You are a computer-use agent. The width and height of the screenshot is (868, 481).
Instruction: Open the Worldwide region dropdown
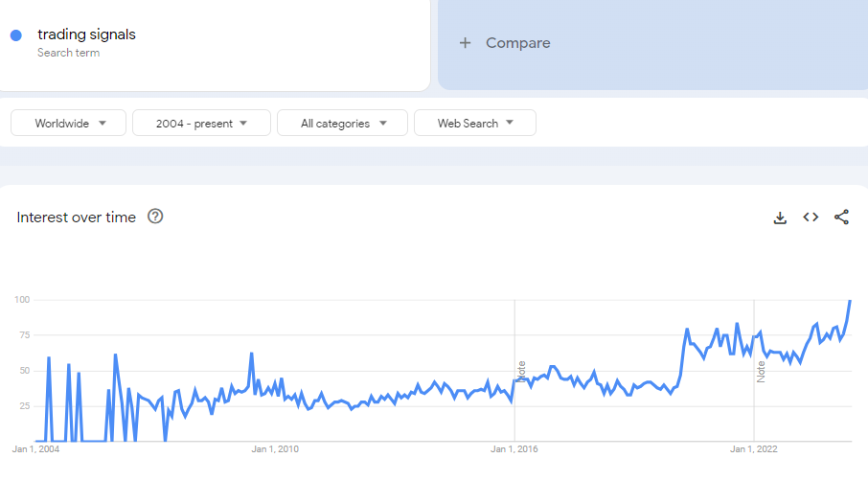[x=70, y=124]
